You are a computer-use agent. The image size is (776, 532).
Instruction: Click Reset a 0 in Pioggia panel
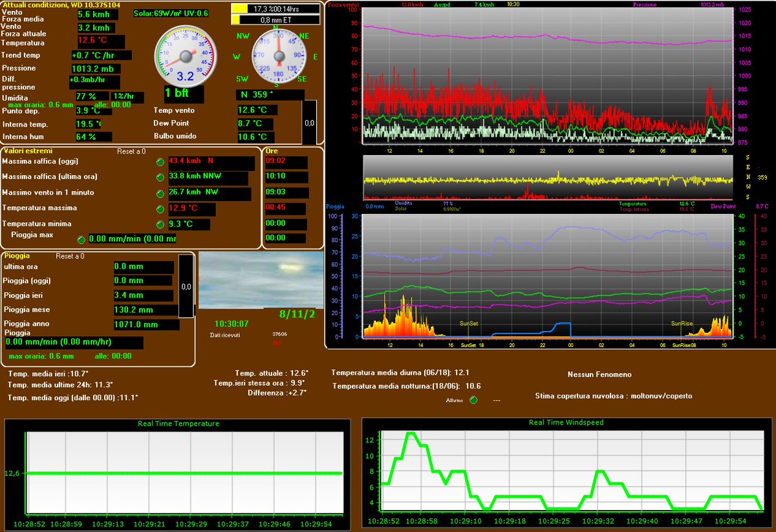(x=71, y=257)
